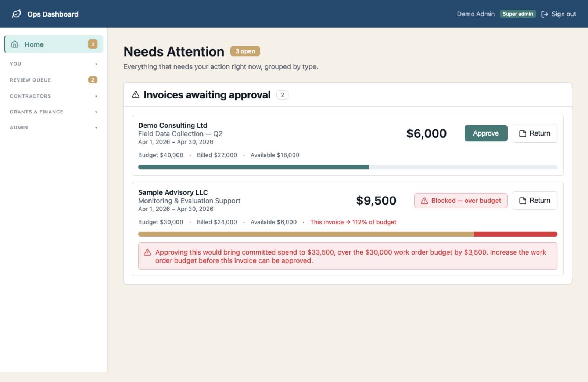Screen dimensions: 588x382
Task: Click the Sample Advisory LLC contractor name
Action: tap(173, 192)
